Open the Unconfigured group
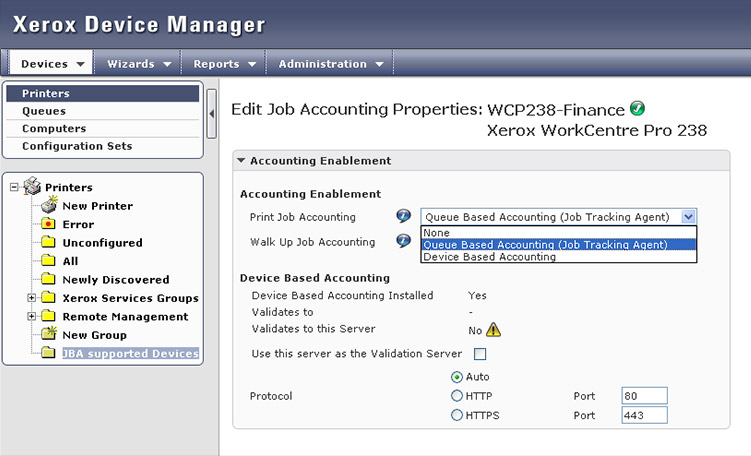This screenshot has height=456, width=751. pos(102,243)
